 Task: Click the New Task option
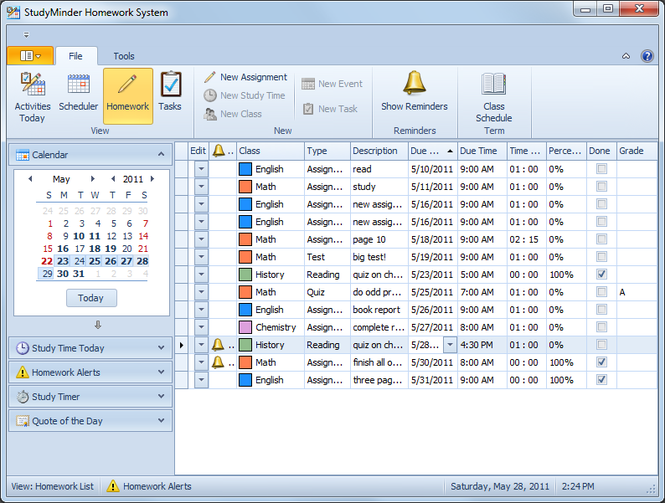330,109
